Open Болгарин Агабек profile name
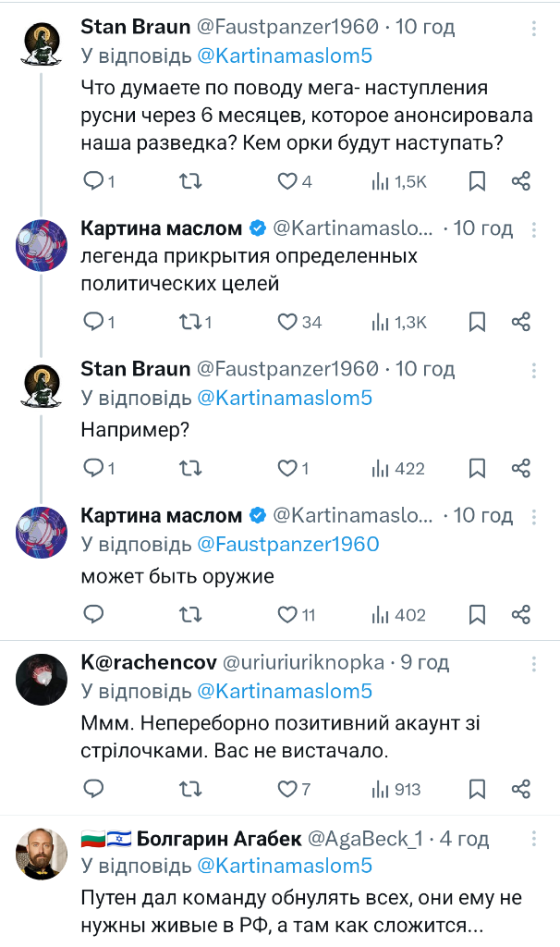The width and height of the screenshot is (560, 947). coord(219,839)
